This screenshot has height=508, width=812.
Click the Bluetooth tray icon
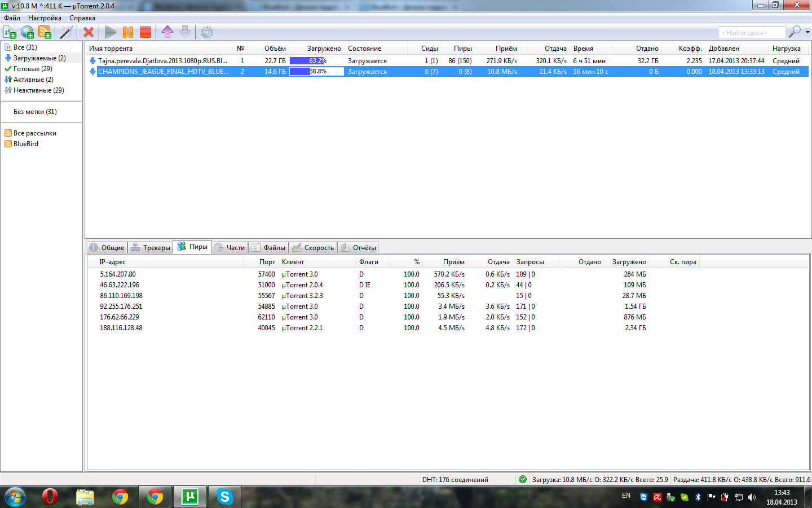click(x=698, y=497)
